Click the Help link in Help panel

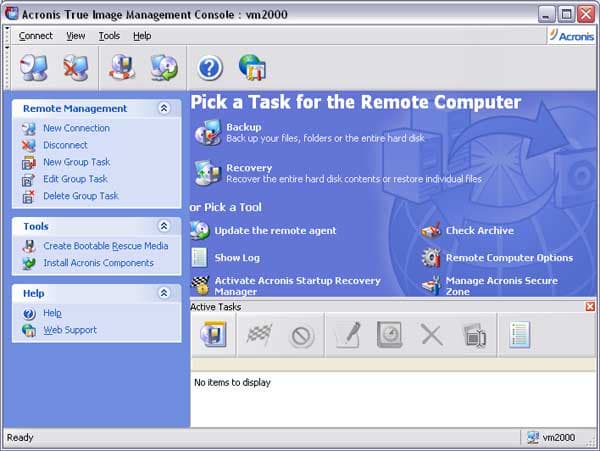(x=52, y=313)
